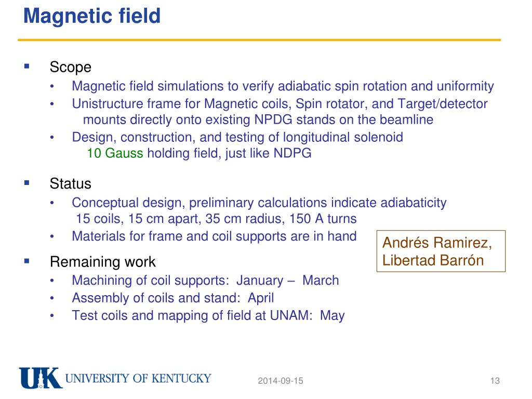Click the 'Unistructure frame for Magnetic coils' line
The height and width of the screenshot is (399, 532).
[280, 104]
